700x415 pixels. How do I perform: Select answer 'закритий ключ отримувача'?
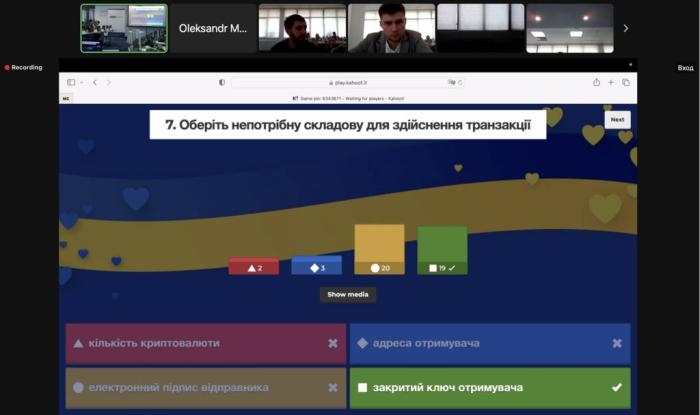(490, 388)
